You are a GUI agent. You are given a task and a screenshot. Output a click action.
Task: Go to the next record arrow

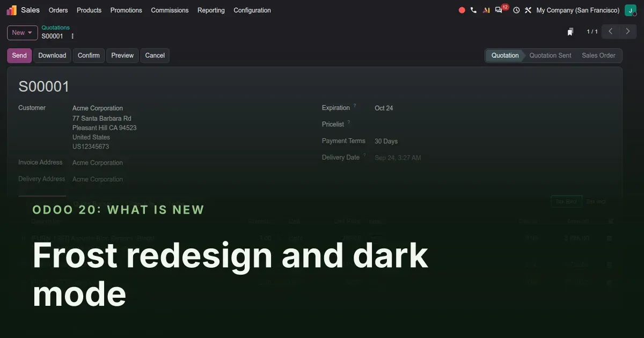628,32
